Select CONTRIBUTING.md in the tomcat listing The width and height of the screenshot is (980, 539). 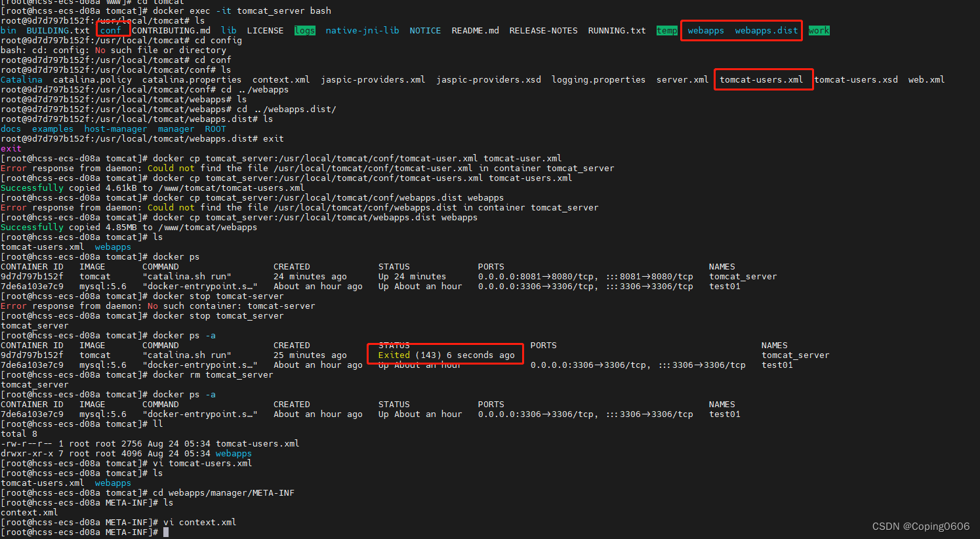[x=171, y=31]
